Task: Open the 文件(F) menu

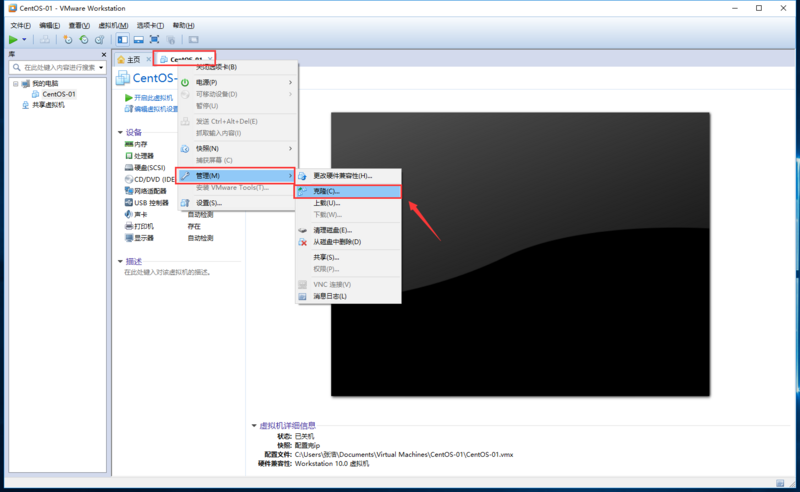Action: click(x=20, y=25)
